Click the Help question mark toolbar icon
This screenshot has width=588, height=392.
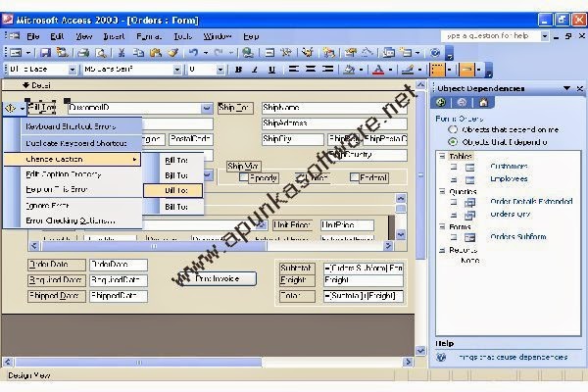(435, 53)
